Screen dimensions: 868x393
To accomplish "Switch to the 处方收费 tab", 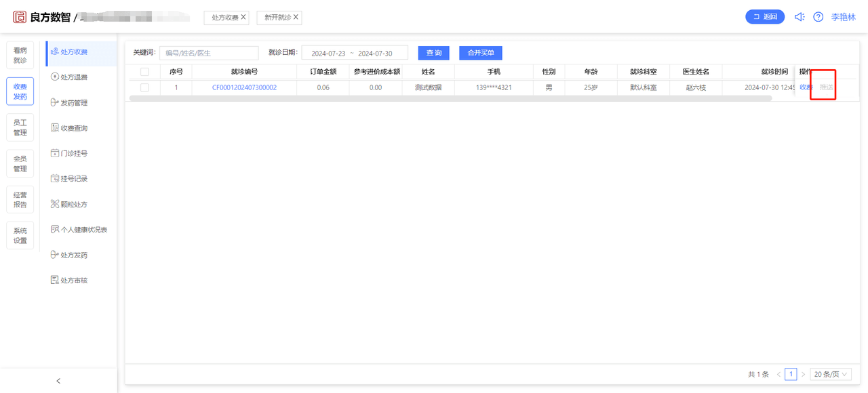I will (x=225, y=18).
